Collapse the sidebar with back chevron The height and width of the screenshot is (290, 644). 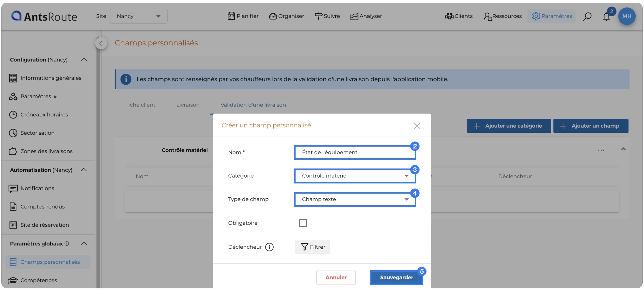101,43
